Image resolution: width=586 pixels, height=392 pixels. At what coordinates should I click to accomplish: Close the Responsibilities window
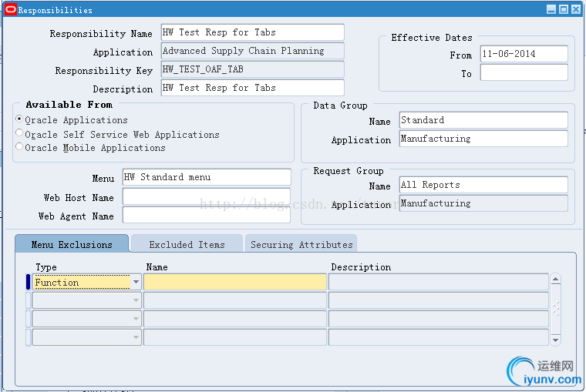click(x=576, y=9)
